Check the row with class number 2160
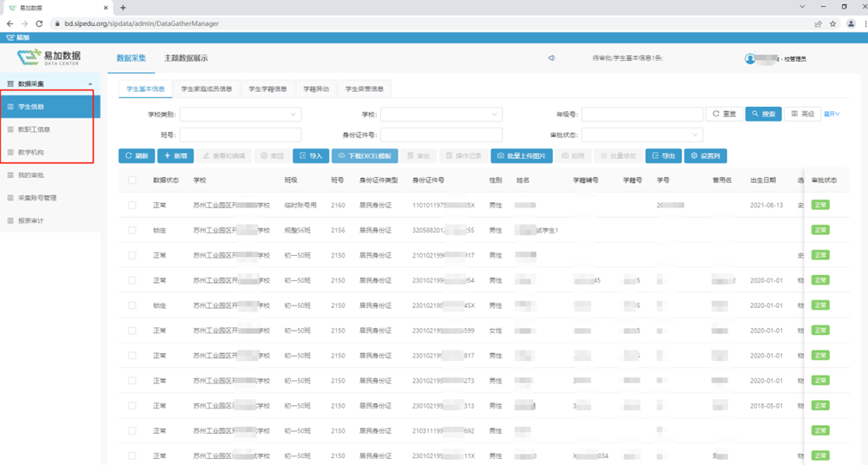The width and height of the screenshot is (868, 465). pos(132,205)
